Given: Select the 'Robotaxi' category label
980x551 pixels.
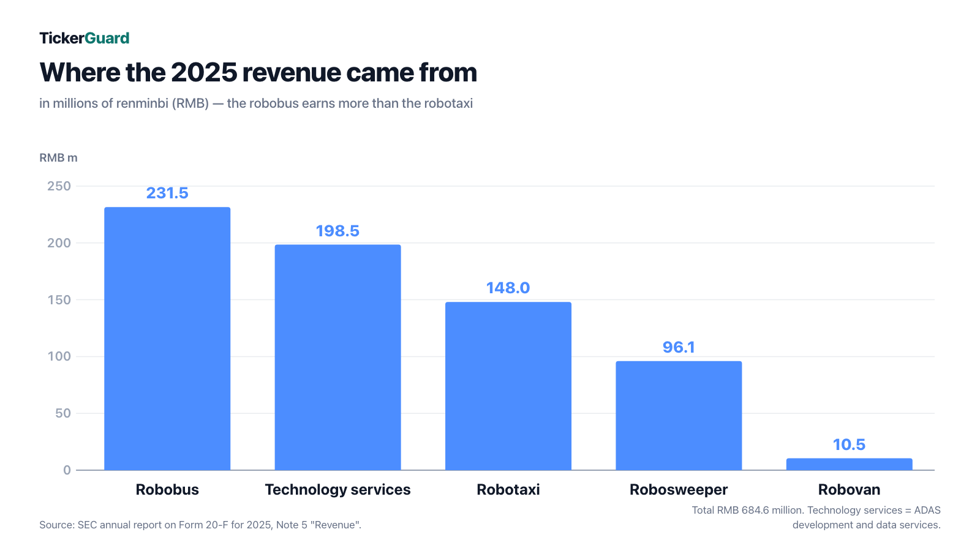Looking at the screenshot, I should point(508,490).
